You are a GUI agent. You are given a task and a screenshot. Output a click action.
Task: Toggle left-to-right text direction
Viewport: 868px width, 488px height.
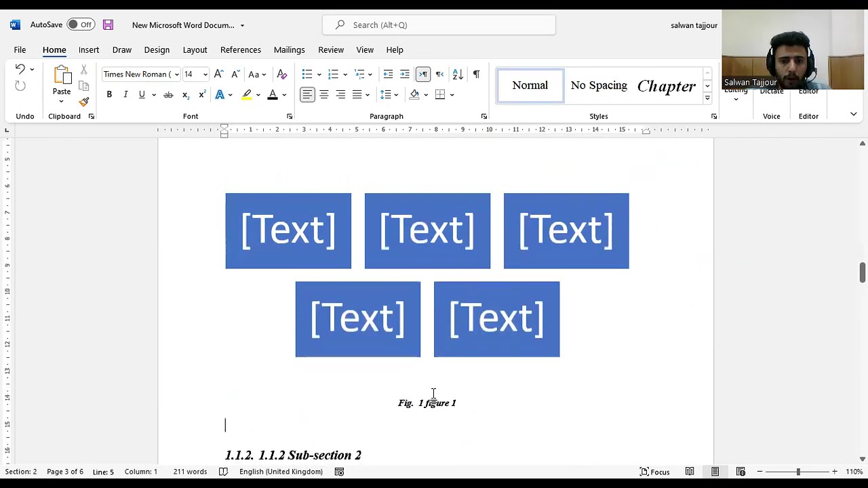tap(422, 74)
